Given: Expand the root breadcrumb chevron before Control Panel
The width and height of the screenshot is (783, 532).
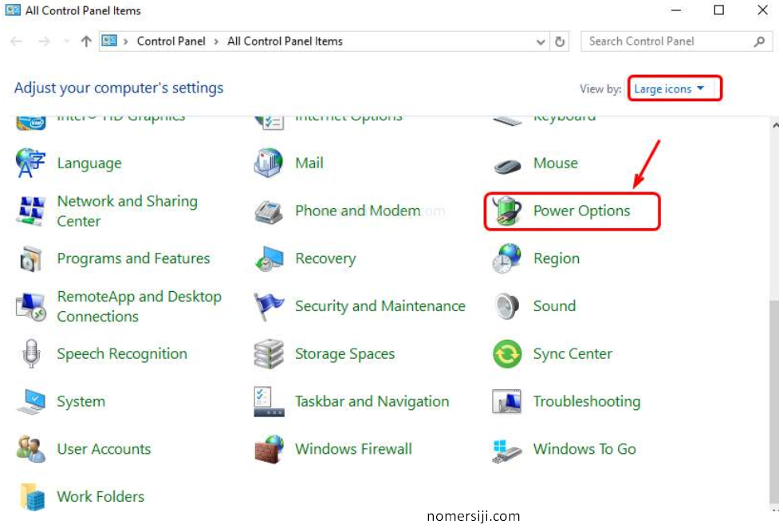Looking at the screenshot, I should click(126, 41).
